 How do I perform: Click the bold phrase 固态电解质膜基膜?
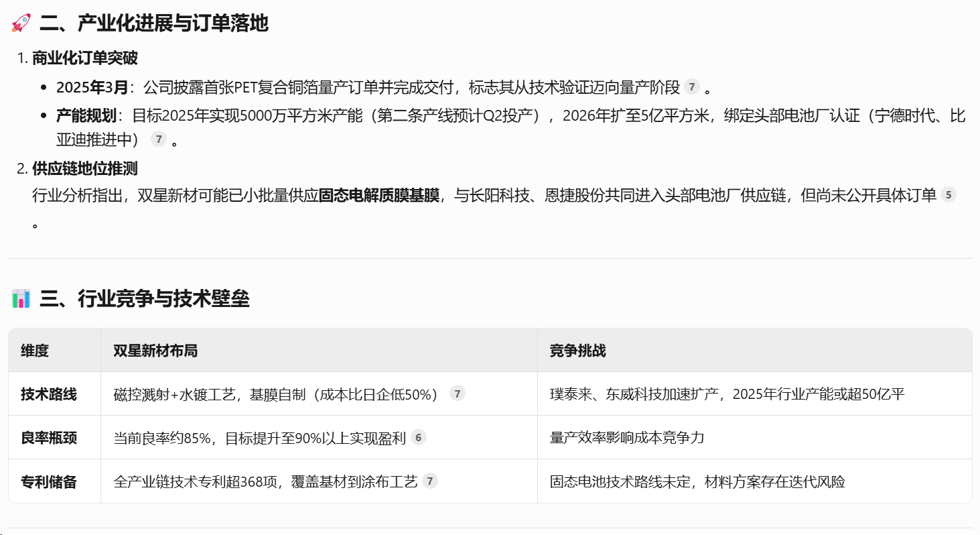tap(379, 196)
